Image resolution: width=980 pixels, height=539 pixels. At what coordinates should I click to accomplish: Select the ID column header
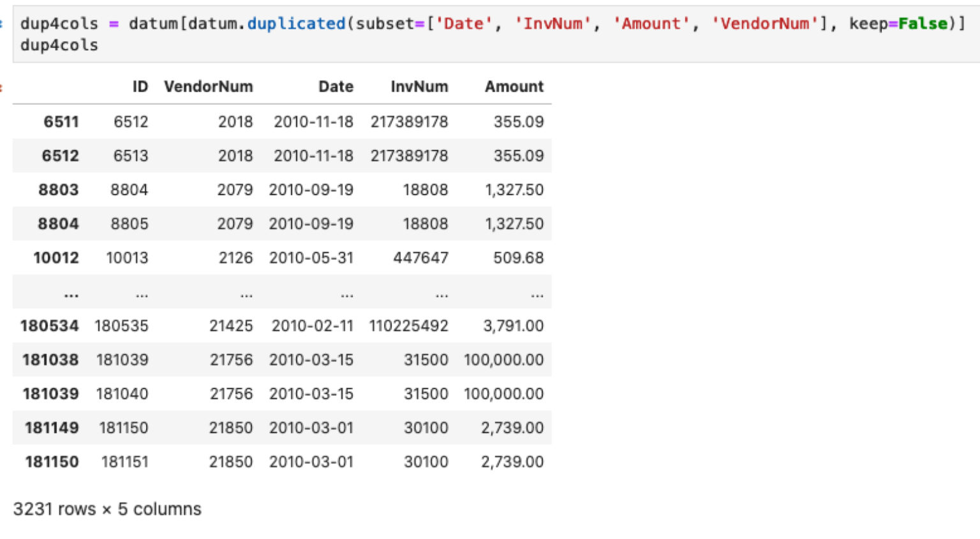140,87
